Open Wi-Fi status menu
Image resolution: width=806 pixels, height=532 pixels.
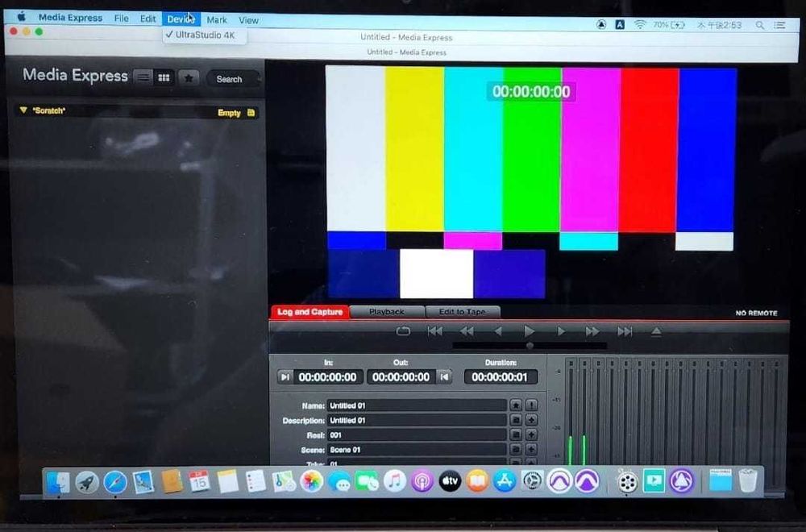coord(639,24)
